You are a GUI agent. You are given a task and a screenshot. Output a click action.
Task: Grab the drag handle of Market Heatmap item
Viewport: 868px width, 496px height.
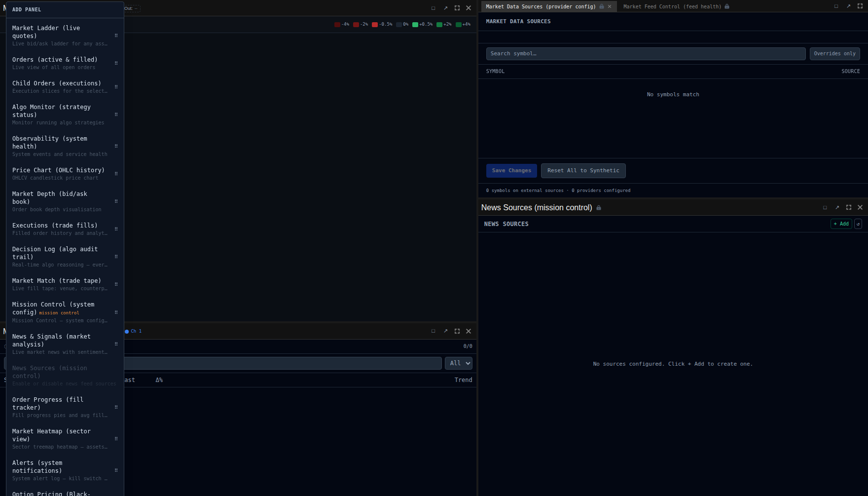point(116,439)
